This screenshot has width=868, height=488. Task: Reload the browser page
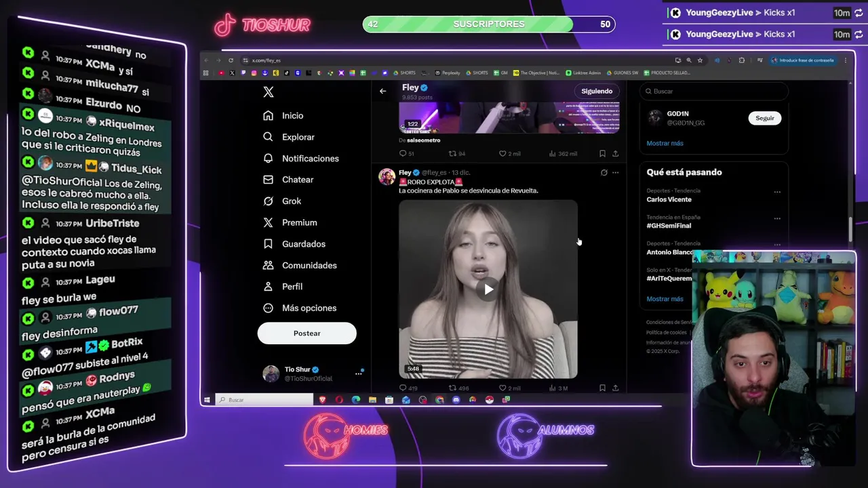click(231, 60)
